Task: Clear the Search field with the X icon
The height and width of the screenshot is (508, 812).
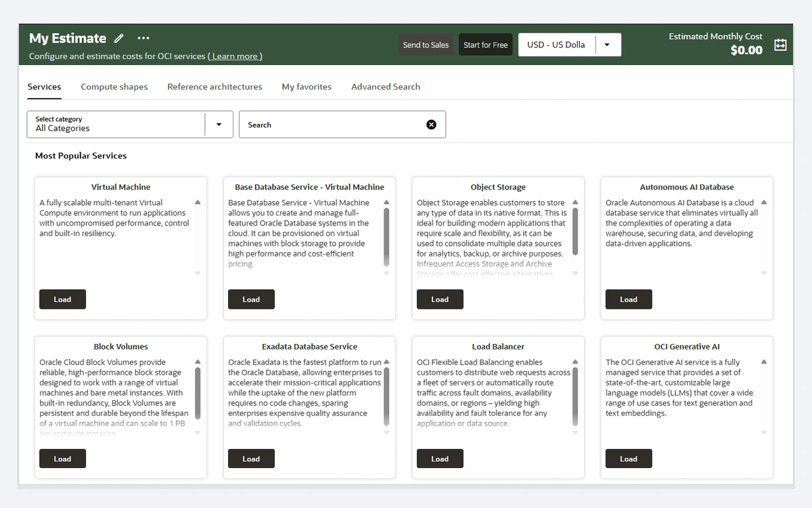Action: pos(431,125)
